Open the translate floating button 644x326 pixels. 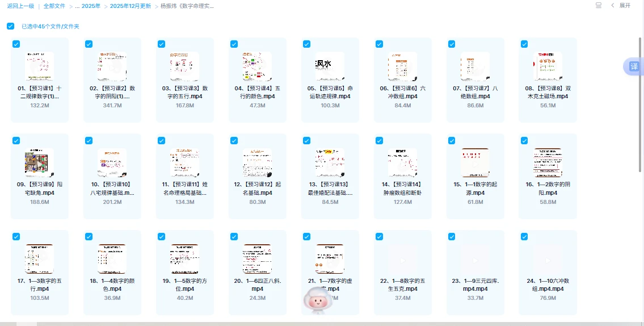634,66
